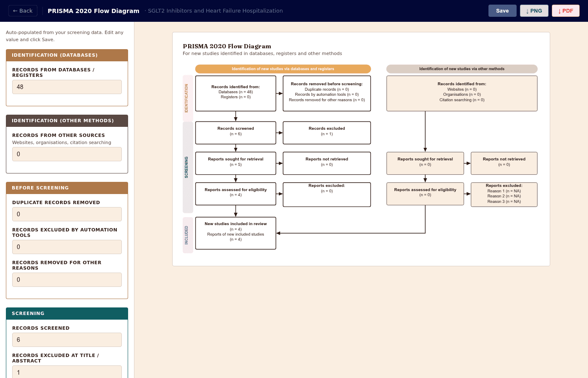Click 'New studies included in review' box
The image size is (588, 378).
coord(236,233)
